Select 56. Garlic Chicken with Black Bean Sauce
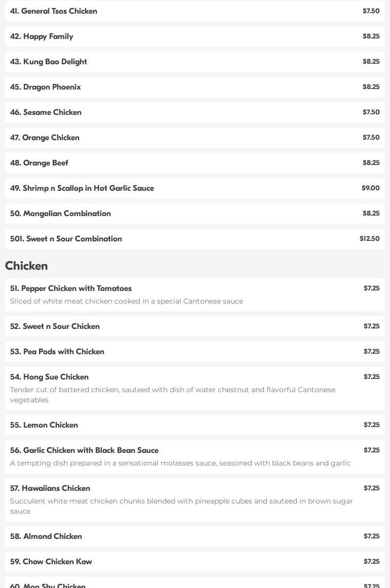The width and height of the screenshot is (390, 588). click(x=84, y=450)
